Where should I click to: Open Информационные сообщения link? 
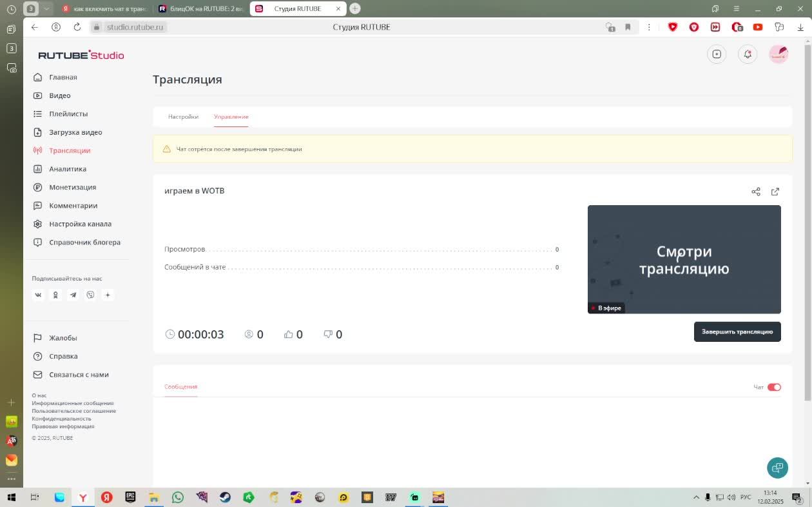(73, 403)
